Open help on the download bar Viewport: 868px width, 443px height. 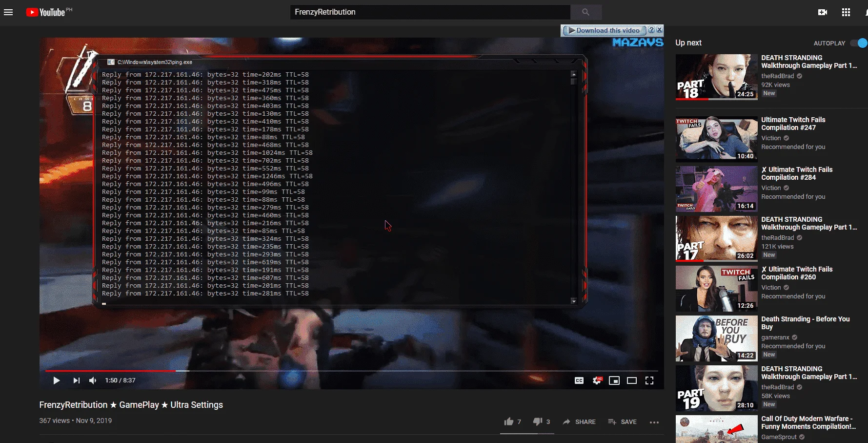click(651, 30)
